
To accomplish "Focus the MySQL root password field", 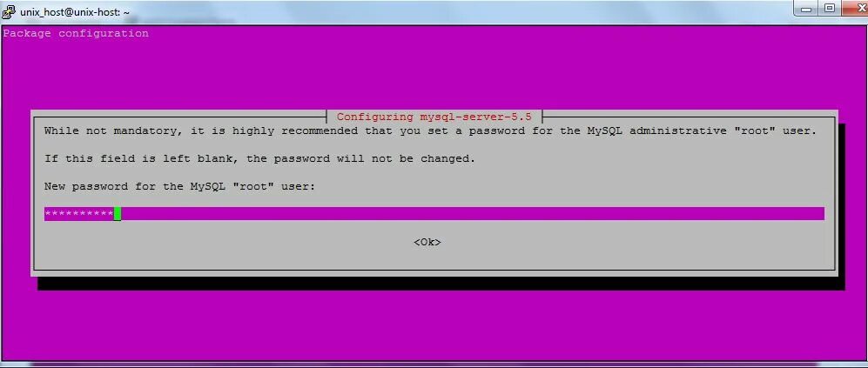I will pos(434,214).
